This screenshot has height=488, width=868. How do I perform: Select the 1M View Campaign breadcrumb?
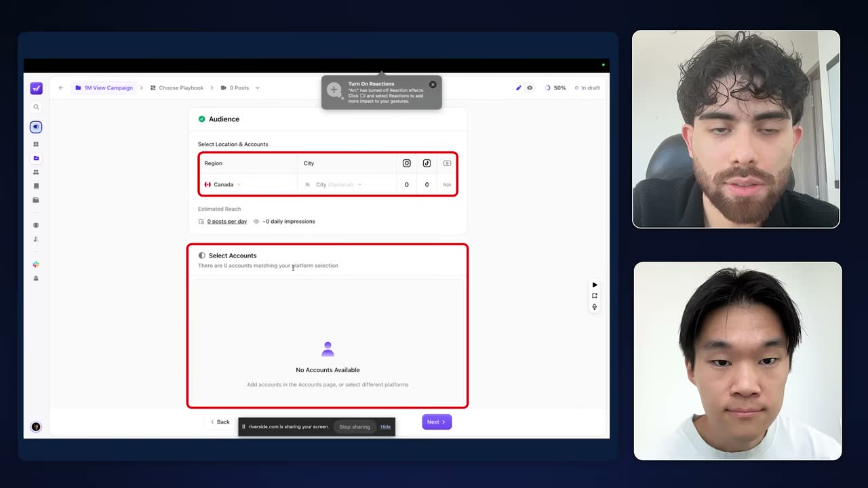point(104,87)
